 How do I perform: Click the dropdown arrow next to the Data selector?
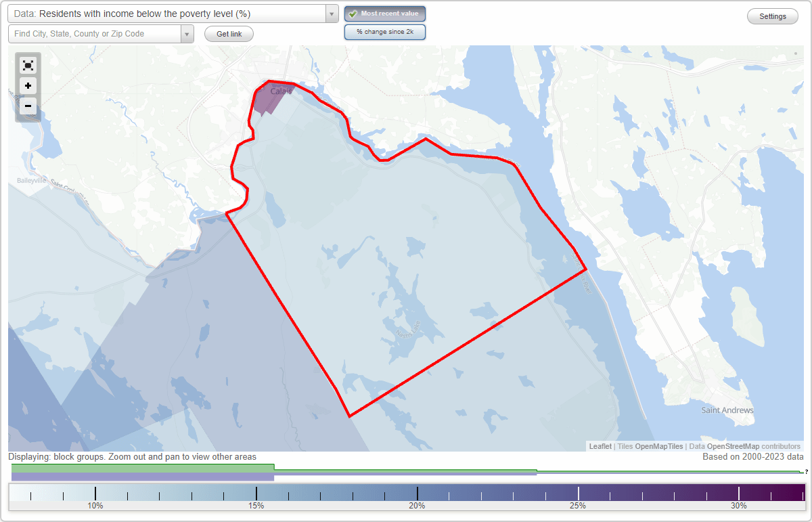coord(330,14)
